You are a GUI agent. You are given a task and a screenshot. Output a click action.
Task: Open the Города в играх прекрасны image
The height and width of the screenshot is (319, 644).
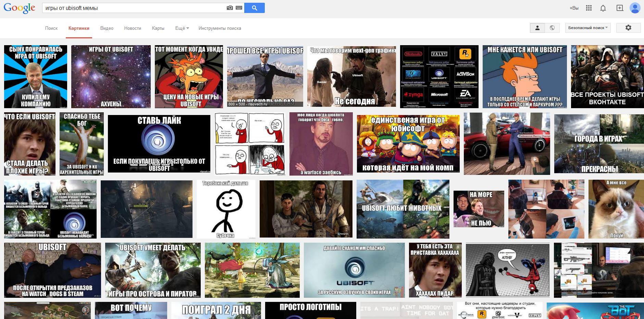599,144
